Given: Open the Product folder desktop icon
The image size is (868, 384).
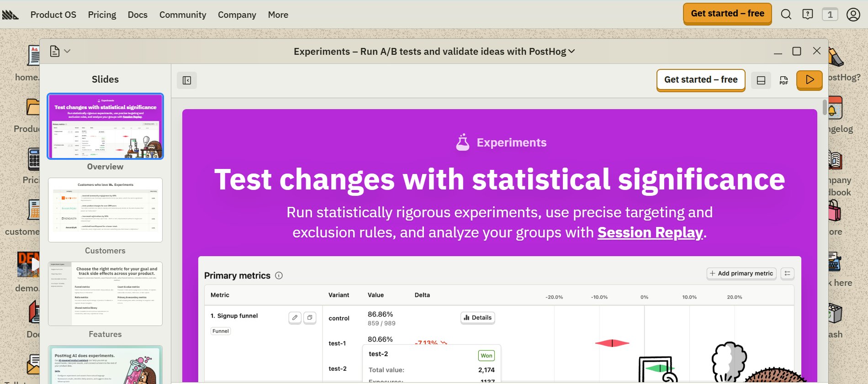Looking at the screenshot, I should (x=33, y=107).
